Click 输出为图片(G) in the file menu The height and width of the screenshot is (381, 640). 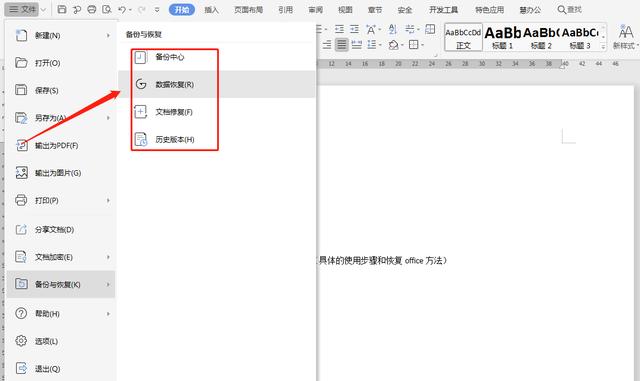(x=60, y=173)
